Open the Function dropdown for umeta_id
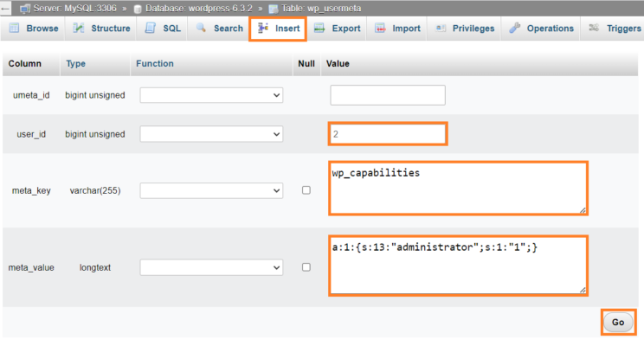644x346 pixels. click(211, 95)
